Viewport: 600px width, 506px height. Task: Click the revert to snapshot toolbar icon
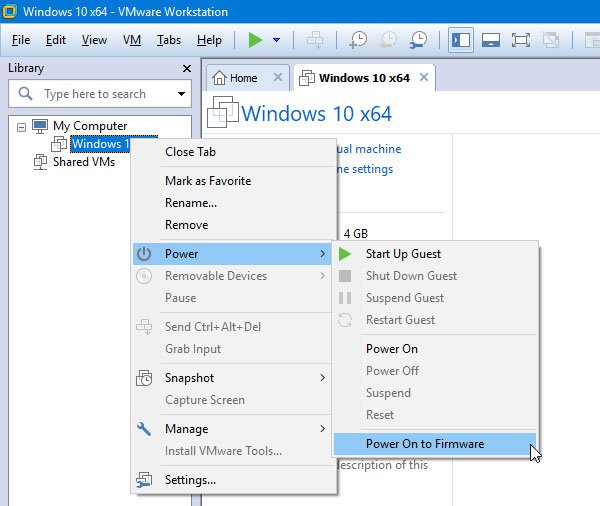pos(388,40)
